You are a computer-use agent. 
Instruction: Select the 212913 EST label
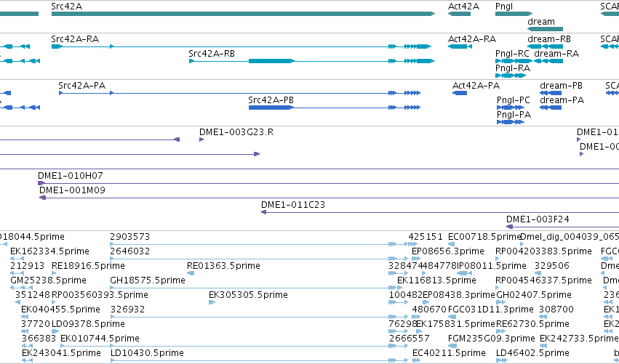coord(27,266)
